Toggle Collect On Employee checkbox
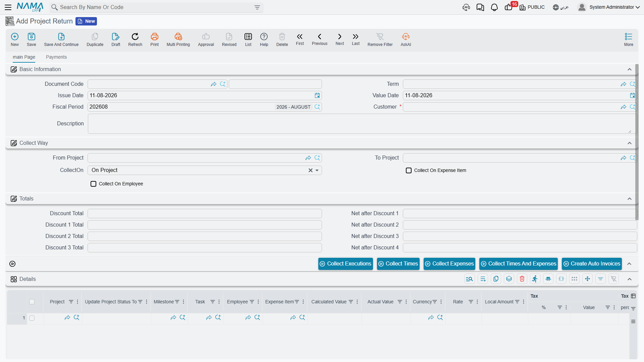644x362 pixels. pos(93,184)
